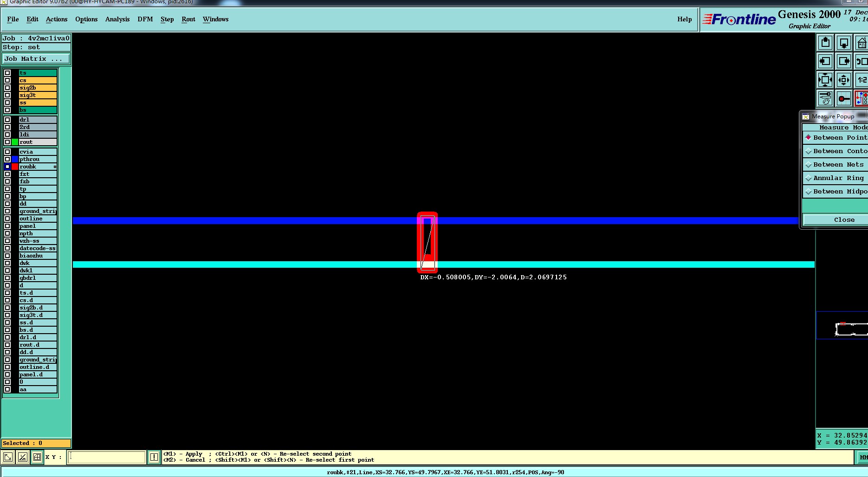Click the zoom-in icon with inward arrows
Image resolution: width=868 pixels, height=477 pixels.
[x=825, y=80]
